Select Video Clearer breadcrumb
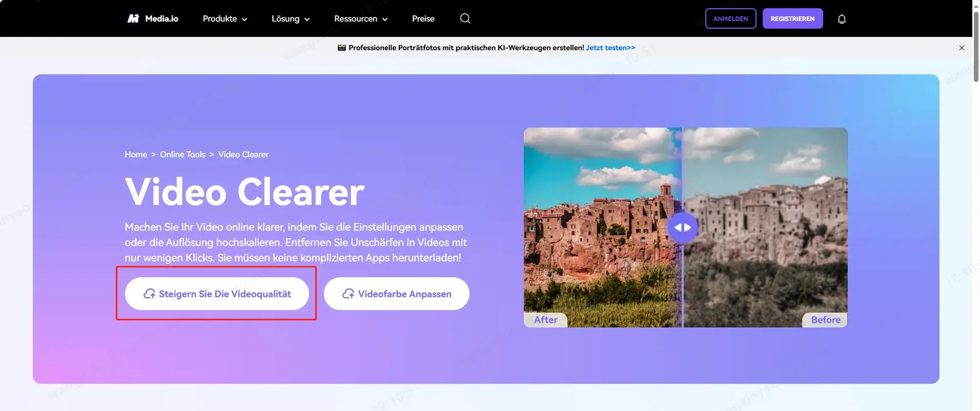 pyautogui.click(x=243, y=154)
